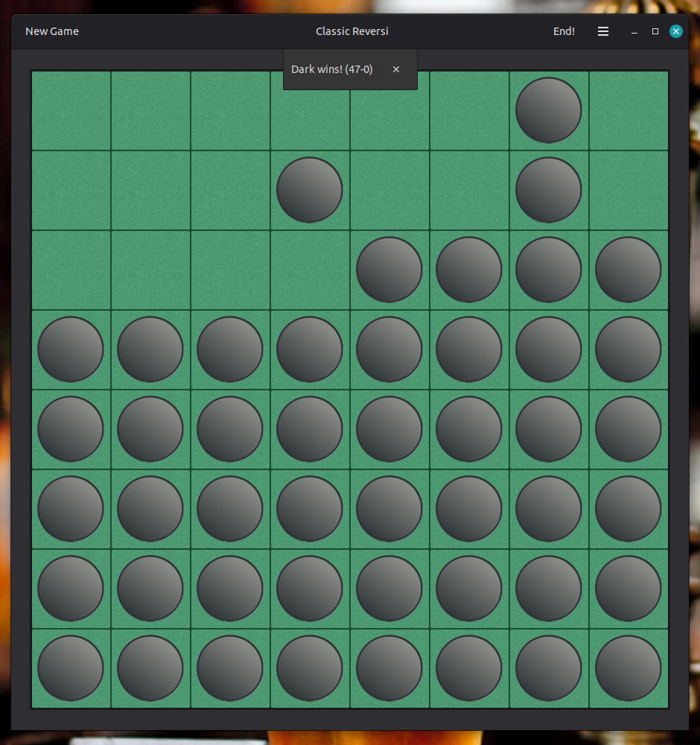Click the dark disc in the top row
This screenshot has width=700, height=745.
pyautogui.click(x=548, y=110)
